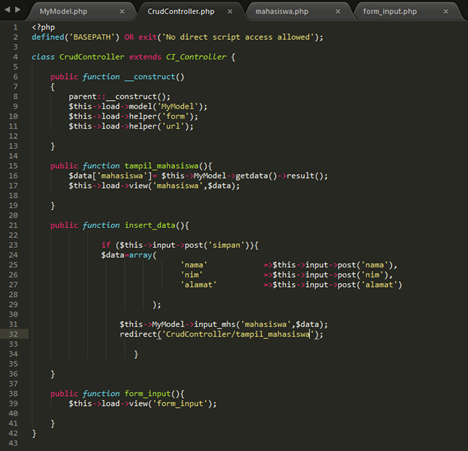Click the '<?php' opening tag
Image resolution: width=468 pixels, height=451 pixels.
pyautogui.click(x=43, y=27)
